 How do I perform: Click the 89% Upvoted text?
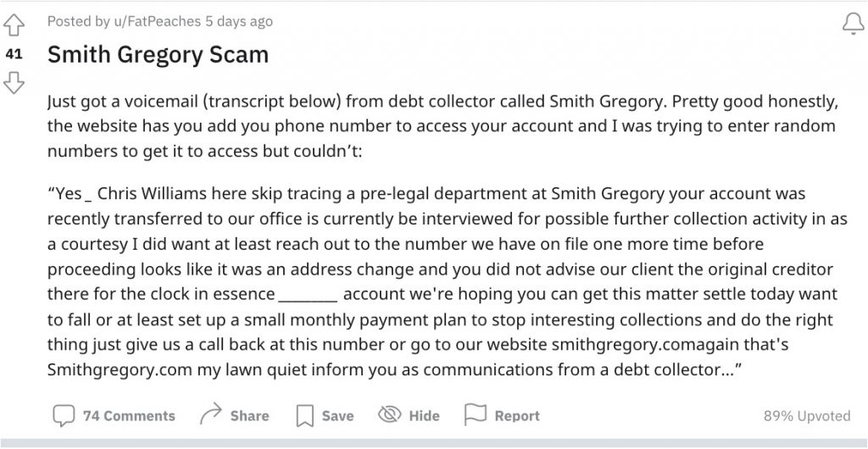click(x=806, y=416)
